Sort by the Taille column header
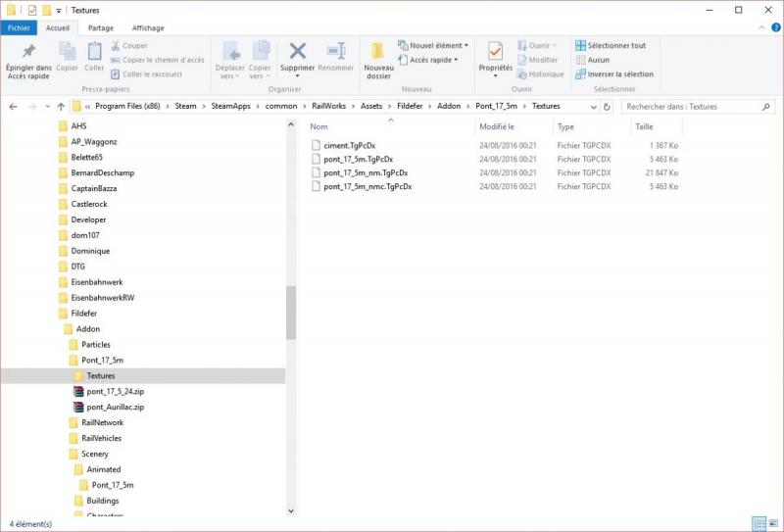Screen dimensions: 784x532 click(x=644, y=127)
